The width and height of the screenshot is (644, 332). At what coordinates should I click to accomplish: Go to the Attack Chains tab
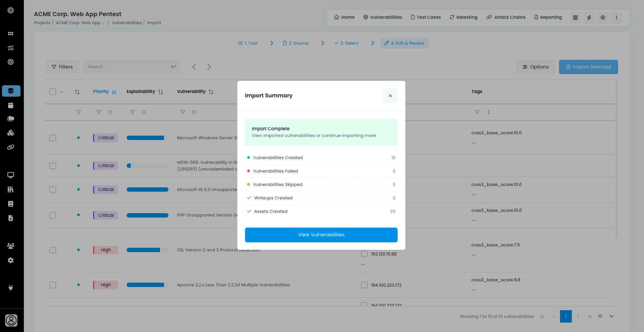506,17
